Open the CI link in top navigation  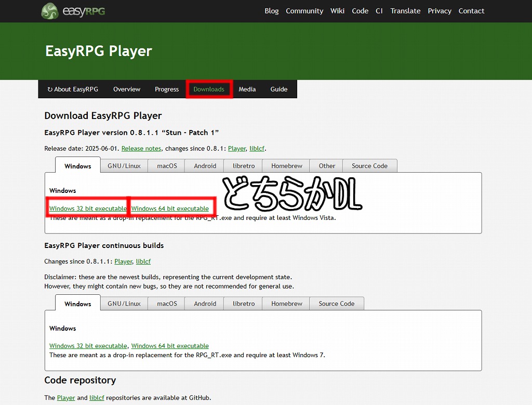tap(379, 11)
